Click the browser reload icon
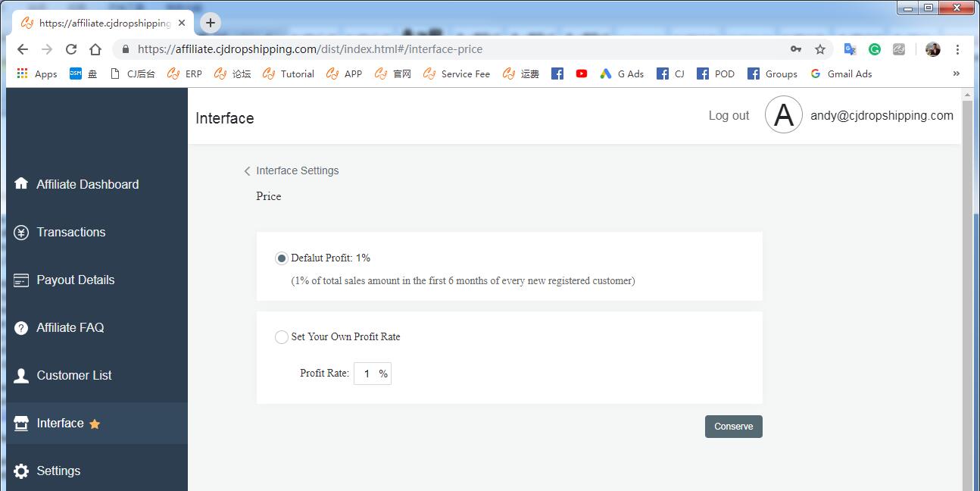980x491 pixels. (71, 49)
